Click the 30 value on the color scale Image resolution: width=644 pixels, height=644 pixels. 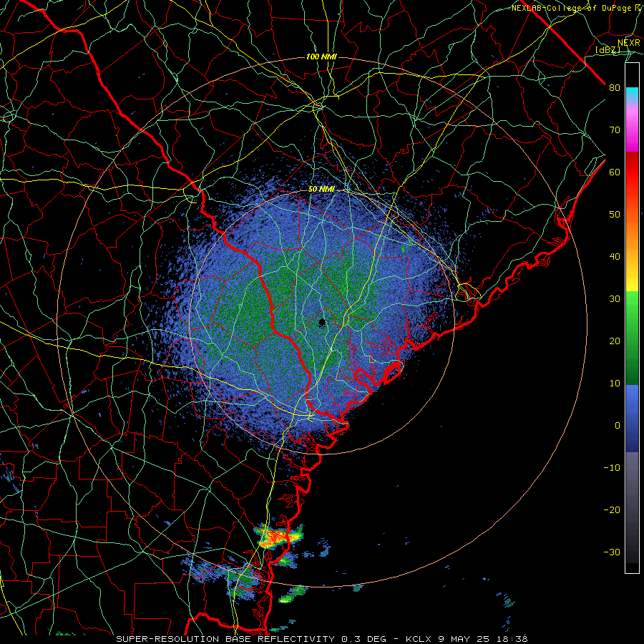pos(615,298)
